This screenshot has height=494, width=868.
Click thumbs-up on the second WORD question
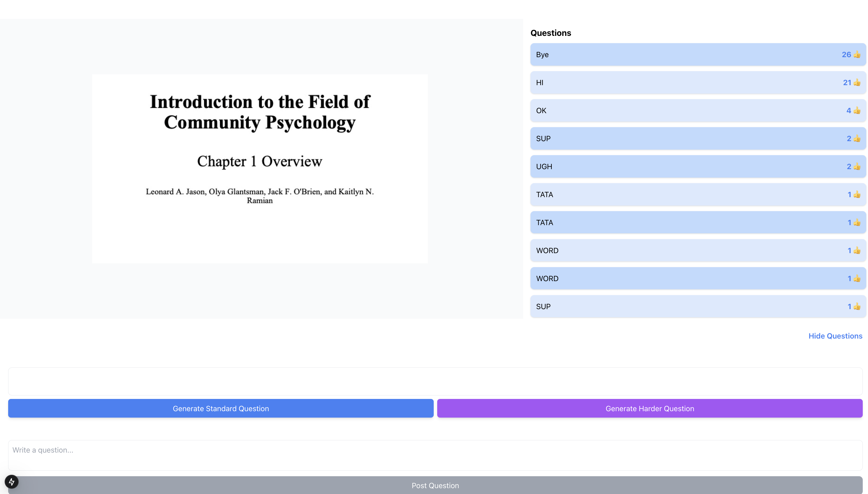[857, 278]
